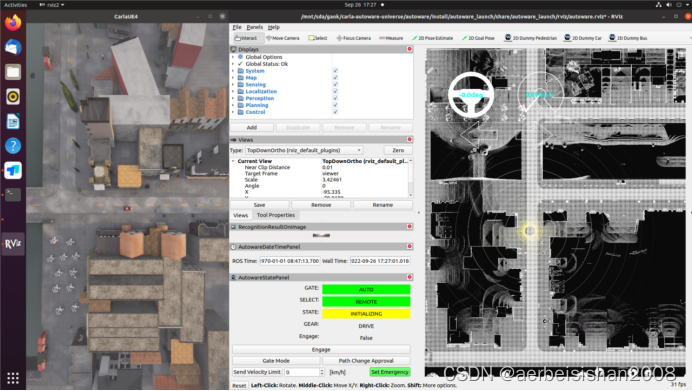The width and height of the screenshot is (692, 391).
Task: Choose the Focus Camera tool
Action: [354, 38]
